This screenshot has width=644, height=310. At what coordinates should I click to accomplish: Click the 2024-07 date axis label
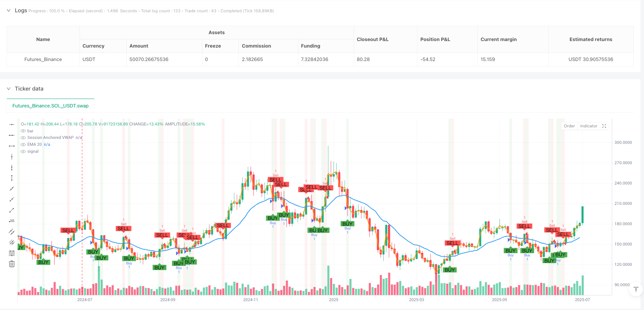click(84, 300)
